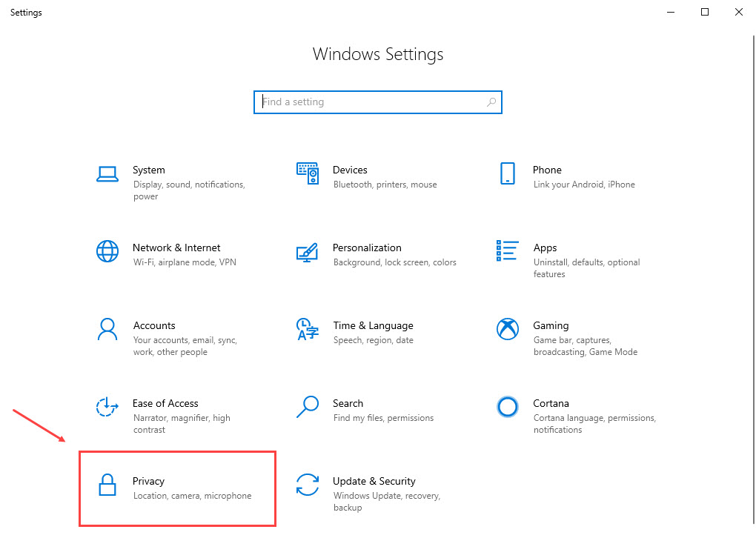Open the Privacy padlock icon
This screenshot has width=756, height=538.
click(x=107, y=485)
